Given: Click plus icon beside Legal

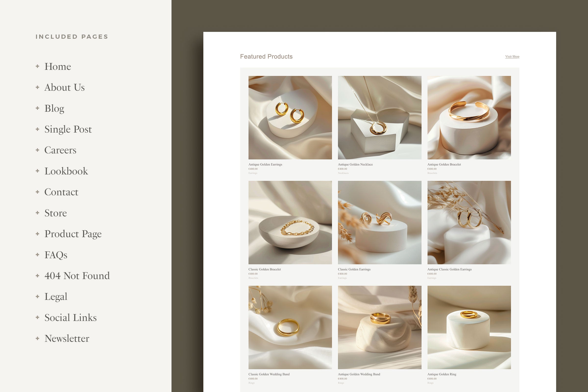Looking at the screenshot, I should pos(37,296).
